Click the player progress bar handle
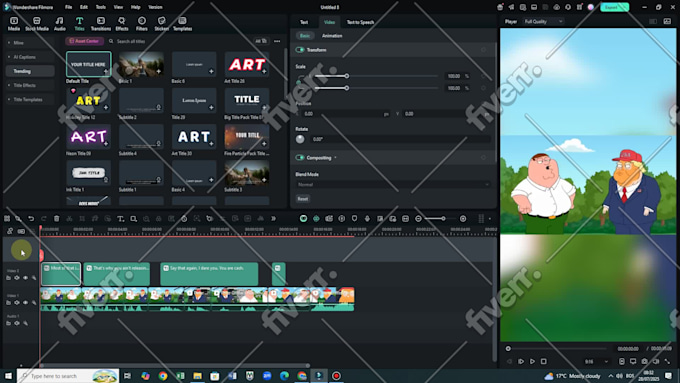This screenshot has width=680, height=383. 508,348
